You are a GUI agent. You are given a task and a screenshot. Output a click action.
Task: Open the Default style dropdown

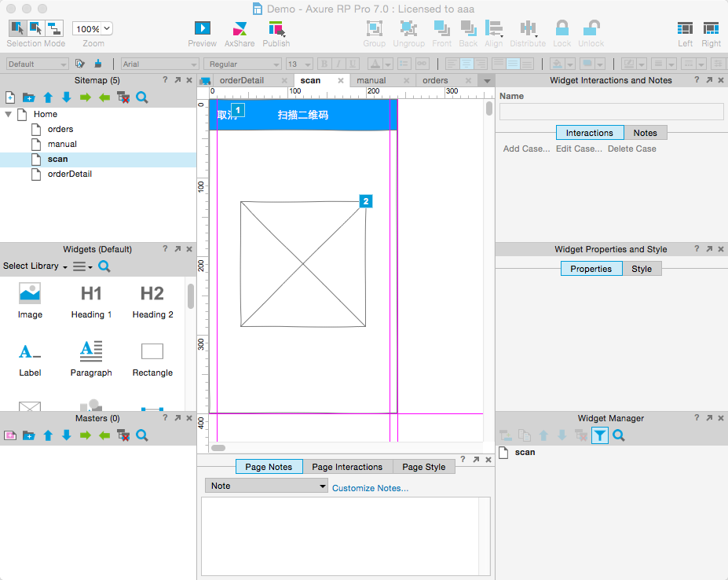tap(38, 64)
